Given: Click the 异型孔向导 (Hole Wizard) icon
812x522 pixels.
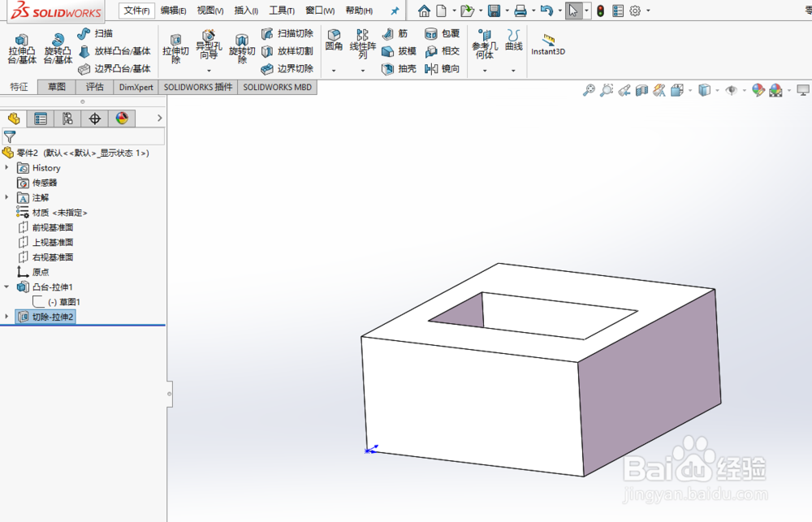Looking at the screenshot, I should point(209,45).
